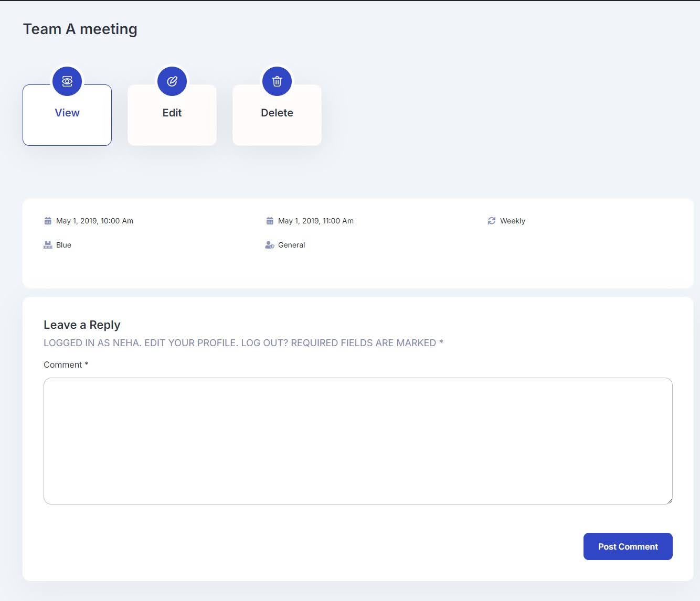Click the user group icon next to General

270,245
